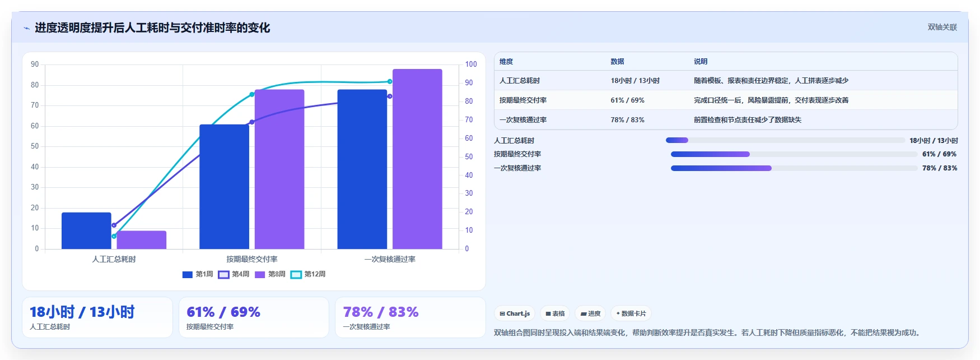The image size is (980, 360).
Task: Click the progress value 78% / 83% at bar end
Action: click(940, 168)
